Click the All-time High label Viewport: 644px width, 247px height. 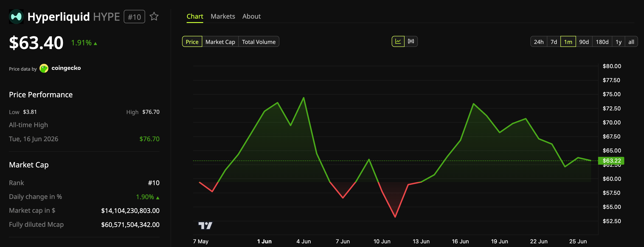[x=28, y=125]
